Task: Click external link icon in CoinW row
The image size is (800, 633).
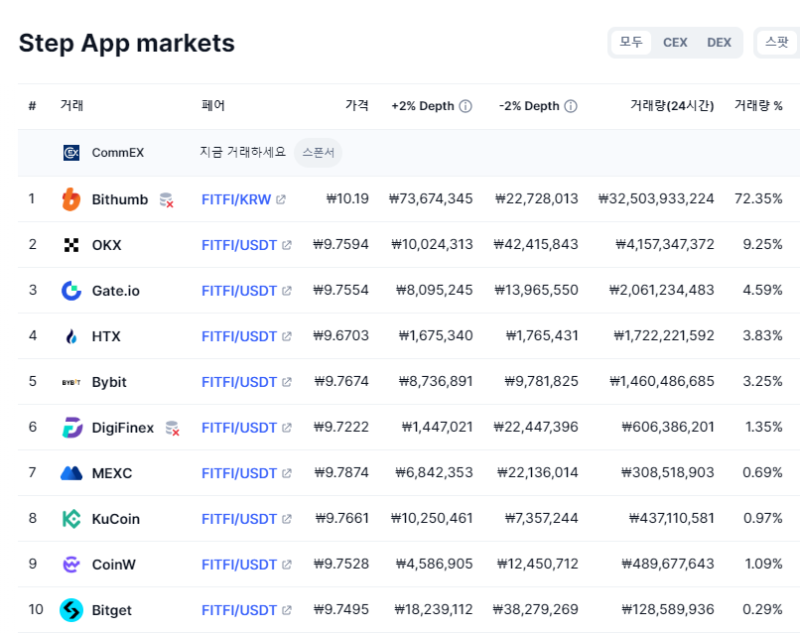Action: 287,565
